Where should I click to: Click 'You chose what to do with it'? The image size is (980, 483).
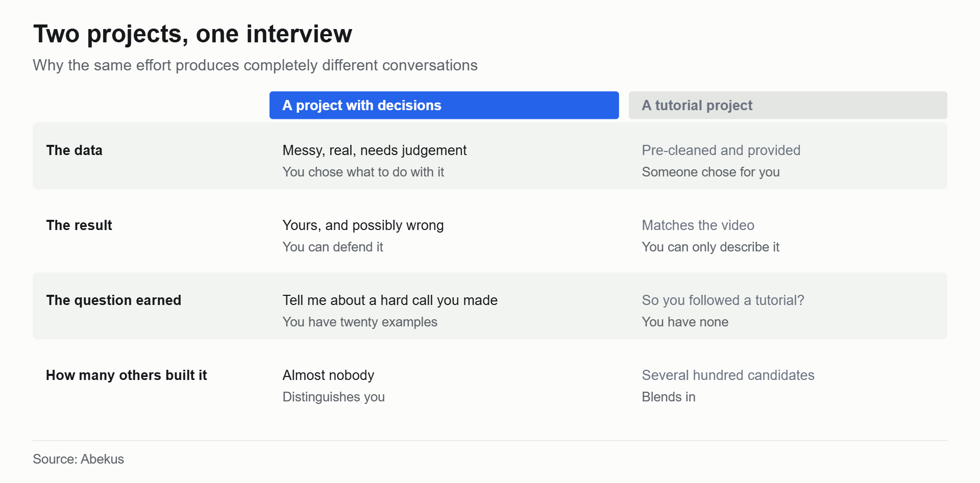363,172
